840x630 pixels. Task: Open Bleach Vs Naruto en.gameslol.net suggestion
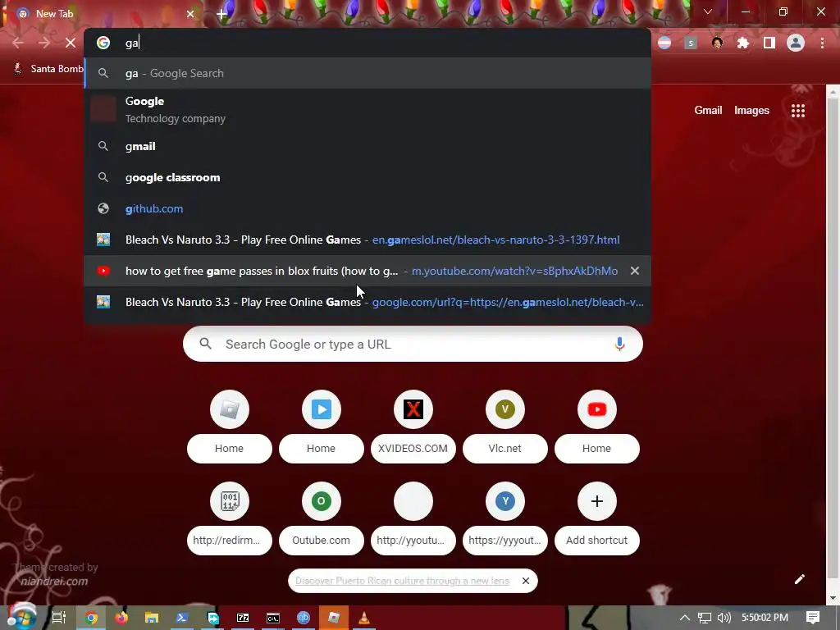pyautogui.click(x=367, y=240)
